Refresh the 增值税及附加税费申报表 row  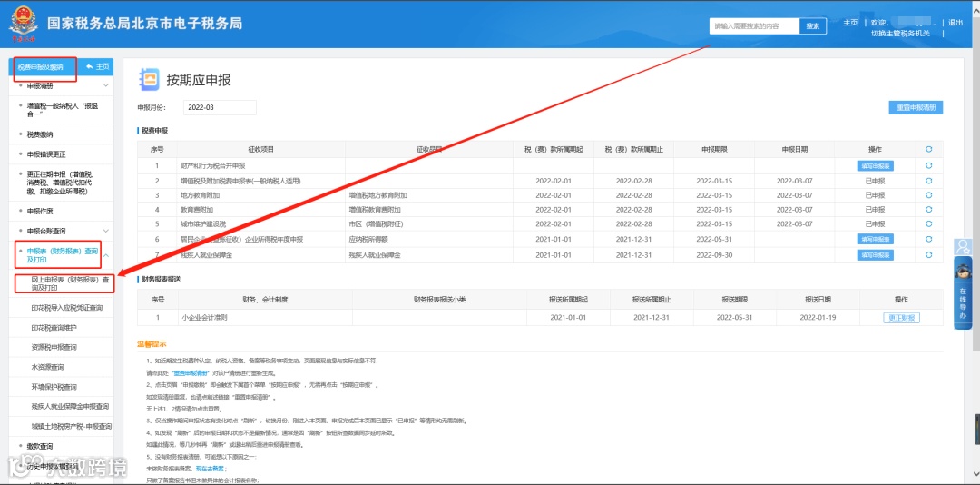(929, 181)
